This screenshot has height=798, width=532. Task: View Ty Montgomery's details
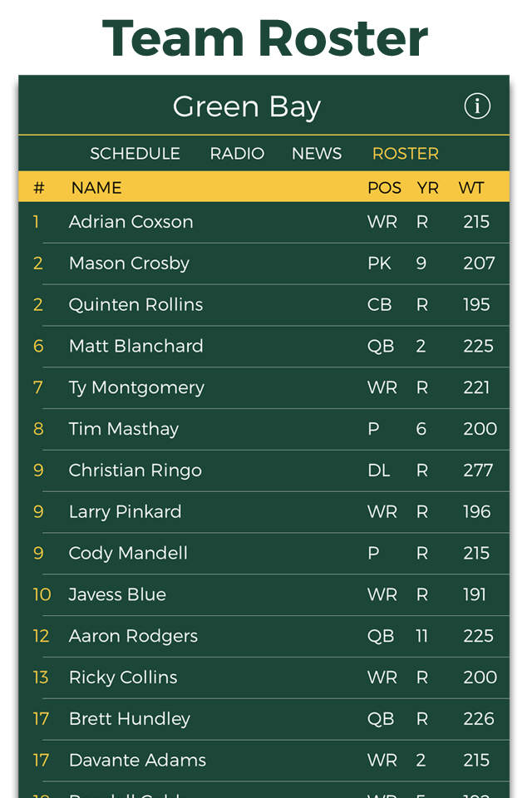point(249,387)
